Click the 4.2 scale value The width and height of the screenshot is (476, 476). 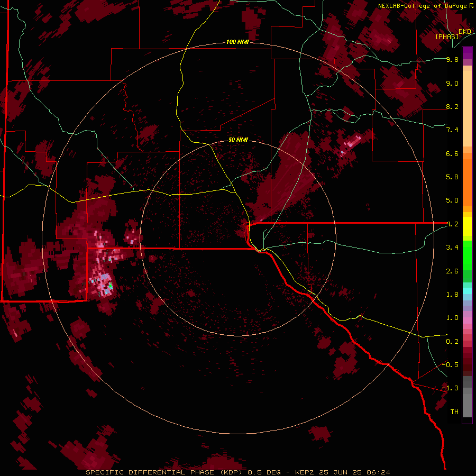coord(452,224)
